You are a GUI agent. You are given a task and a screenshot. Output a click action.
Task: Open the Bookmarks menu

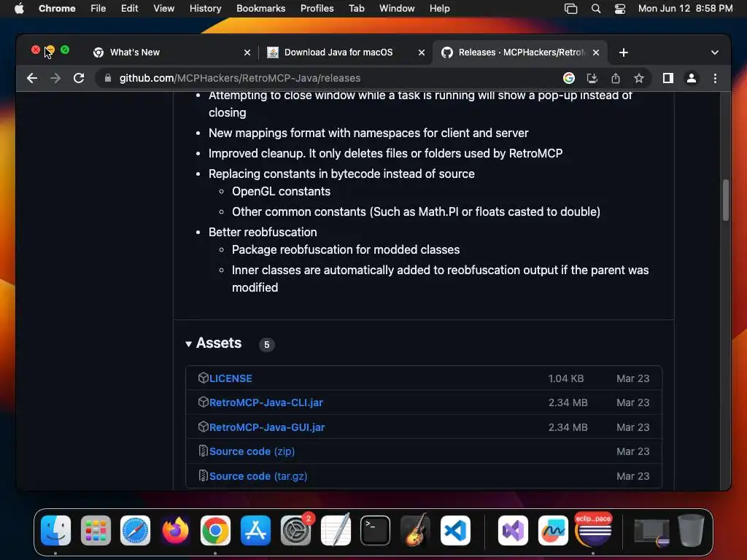pos(260,9)
